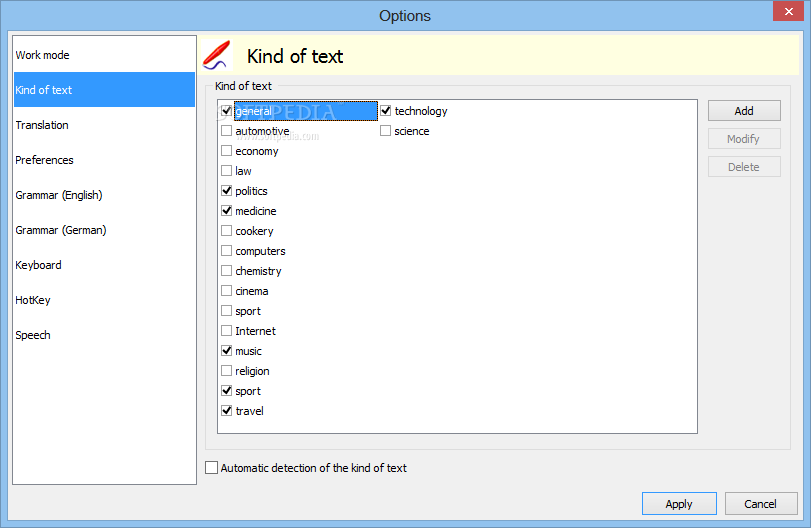Cancel the Options dialog

(x=760, y=504)
